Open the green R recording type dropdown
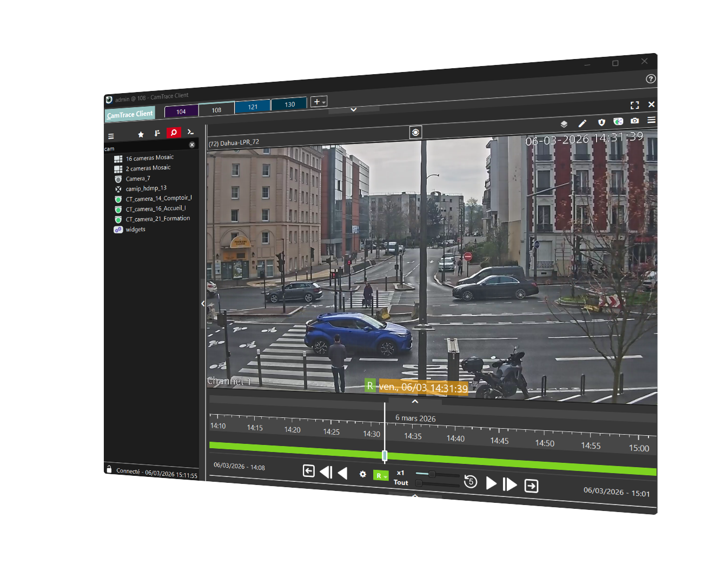This screenshot has height=570, width=728. pyautogui.click(x=381, y=476)
